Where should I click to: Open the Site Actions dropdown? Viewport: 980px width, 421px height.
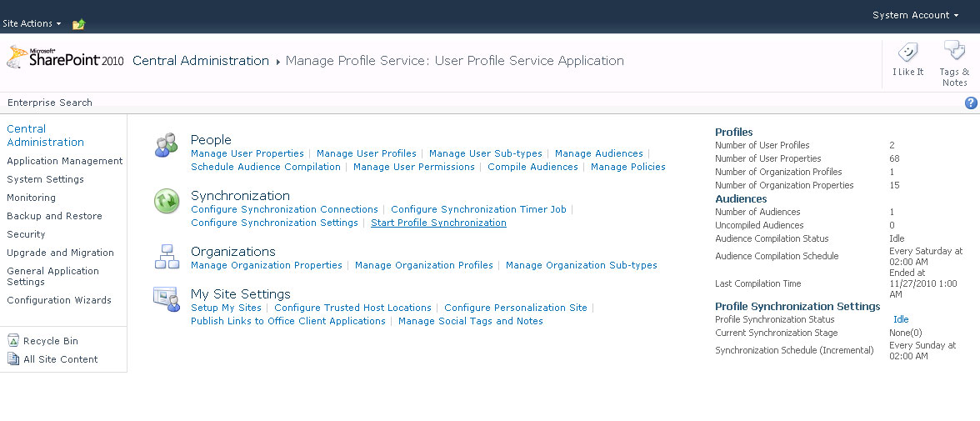(32, 24)
